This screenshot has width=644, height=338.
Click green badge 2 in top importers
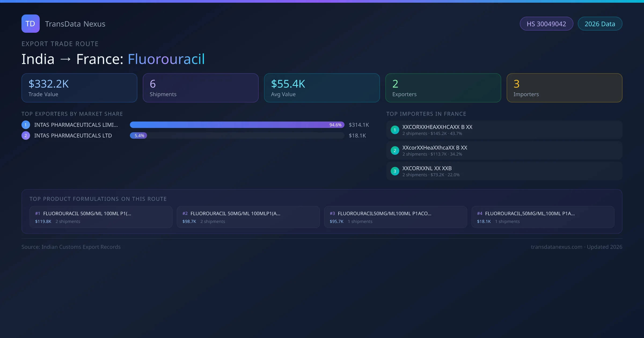point(395,150)
